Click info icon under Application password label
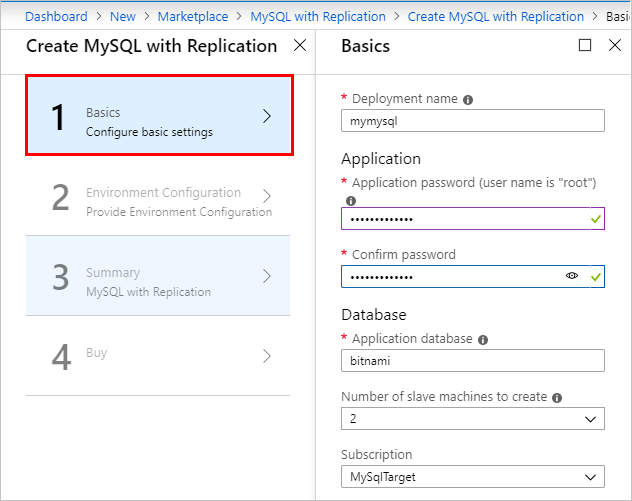The height and width of the screenshot is (501, 632). tap(351, 200)
